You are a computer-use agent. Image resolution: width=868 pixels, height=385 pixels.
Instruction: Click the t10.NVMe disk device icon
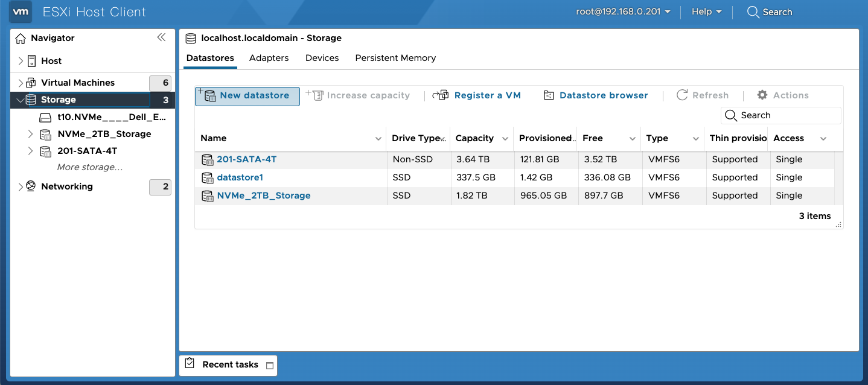[45, 117]
